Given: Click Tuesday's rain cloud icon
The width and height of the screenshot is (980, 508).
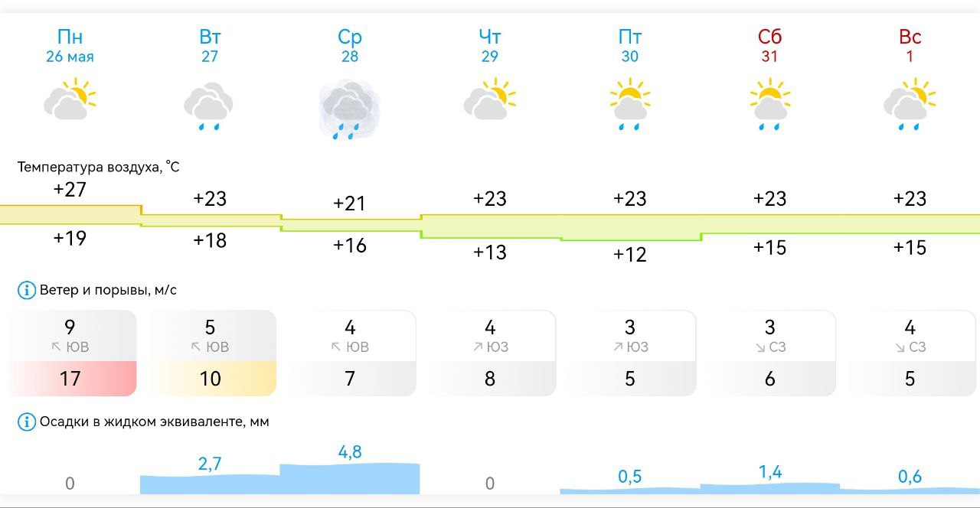Looking at the screenshot, I should pos(209,105).
